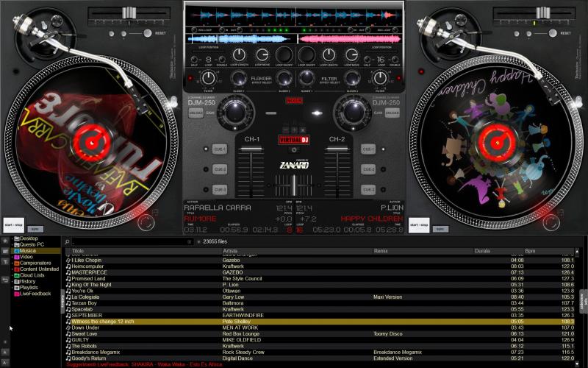The image size is (588, 368).
Task: Click the Content Unlimited red icon
Action: pyautogui.click(x=16, y=269)
